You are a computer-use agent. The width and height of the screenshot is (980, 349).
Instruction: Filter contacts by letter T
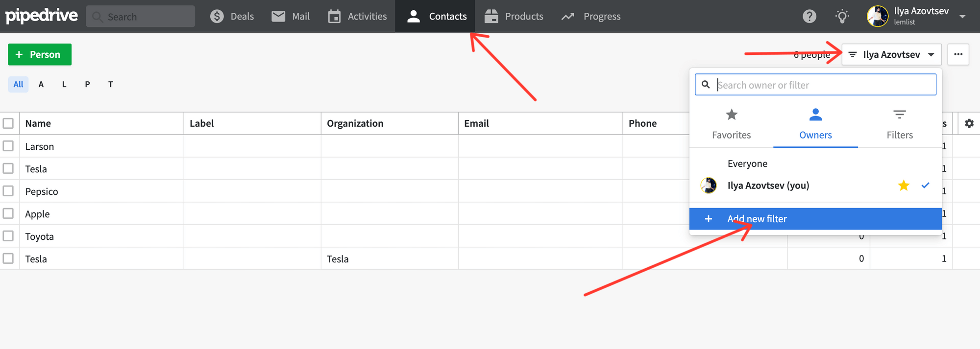tap(111, 84)
